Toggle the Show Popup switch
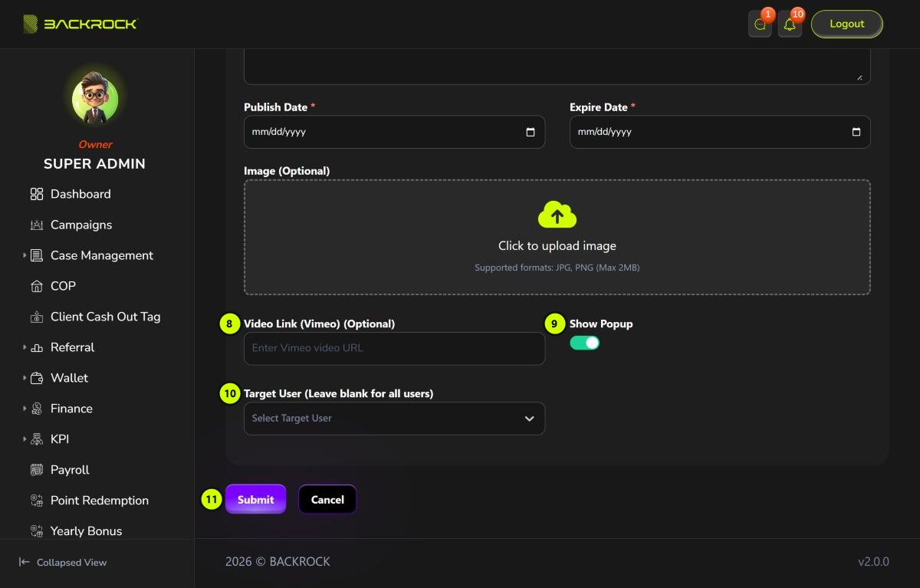Image resolution: width=920 pixels, height=588 pixels. pyautogui.click(x=584, y=343)
